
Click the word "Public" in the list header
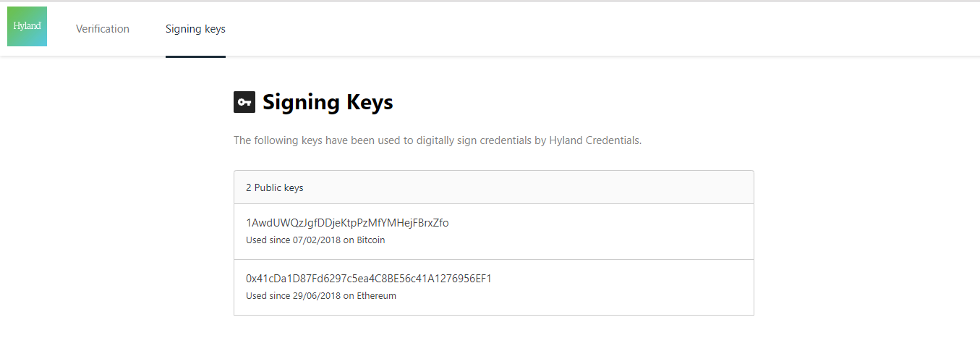coord(268,187)
